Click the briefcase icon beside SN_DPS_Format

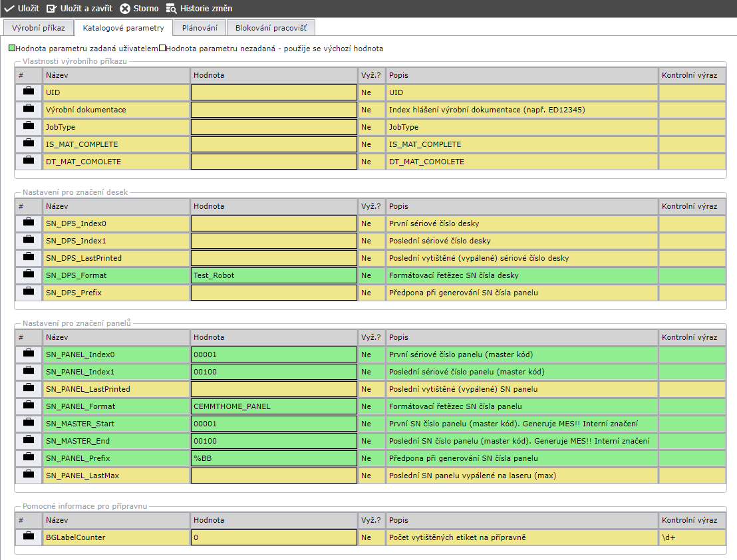[x=28, y=275]
